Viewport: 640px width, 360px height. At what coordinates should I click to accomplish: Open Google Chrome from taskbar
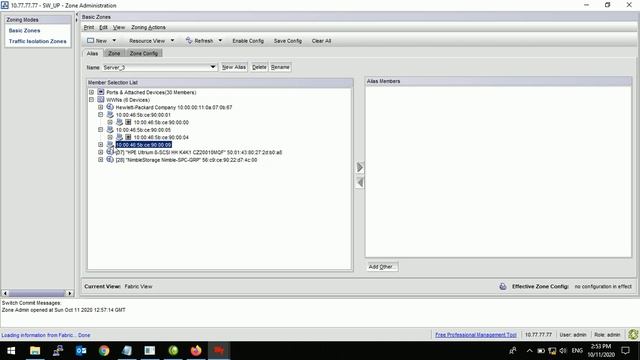pyautogui.click(x=104, y=351)
